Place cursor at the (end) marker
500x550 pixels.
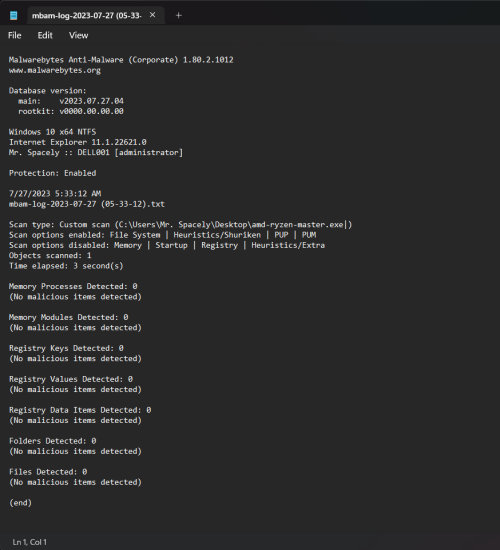click(x=20, y=503)
